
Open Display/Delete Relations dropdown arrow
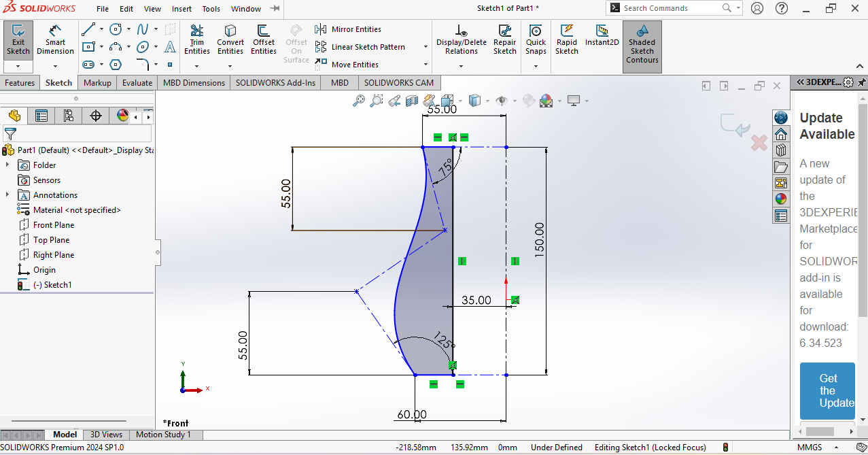[461, 67]
